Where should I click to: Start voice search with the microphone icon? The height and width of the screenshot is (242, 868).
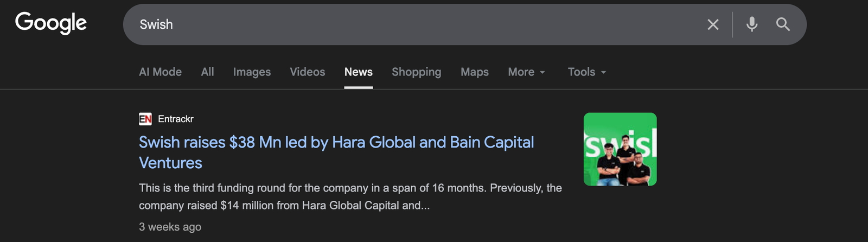pos(751,24)
